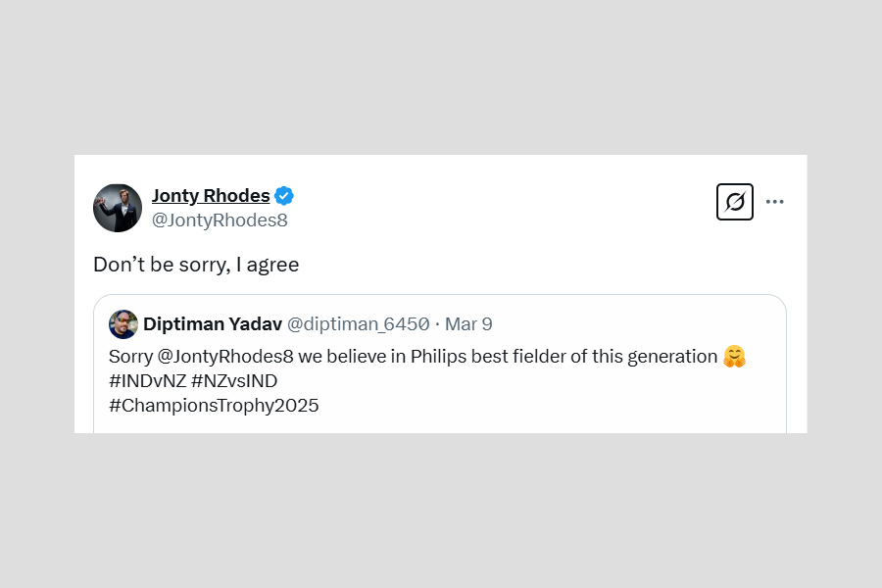Click the word "Sorry" in quoted tweet
The height and width of the screenshot is (588, 882).
pos(130,357)
